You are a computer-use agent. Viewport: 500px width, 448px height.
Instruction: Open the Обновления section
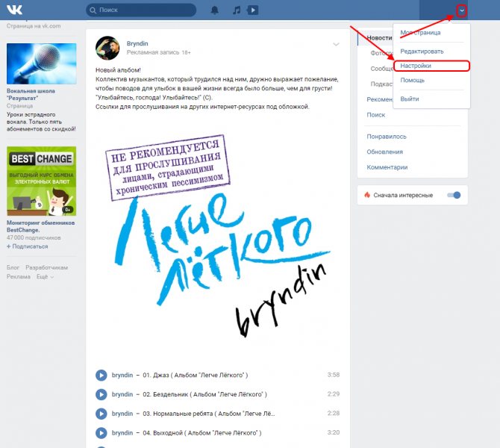(x=384, y=152)
